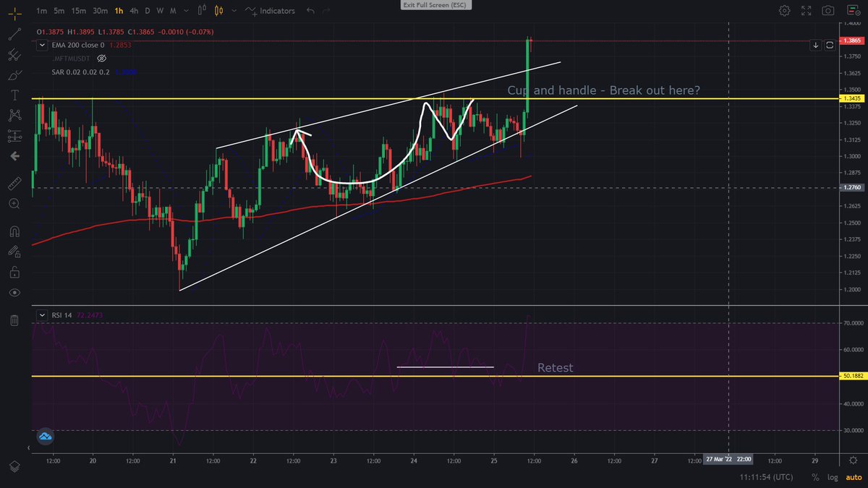Open chart settings gear
This screenshot has height=488, width=868.
click(x=785, y=11)
